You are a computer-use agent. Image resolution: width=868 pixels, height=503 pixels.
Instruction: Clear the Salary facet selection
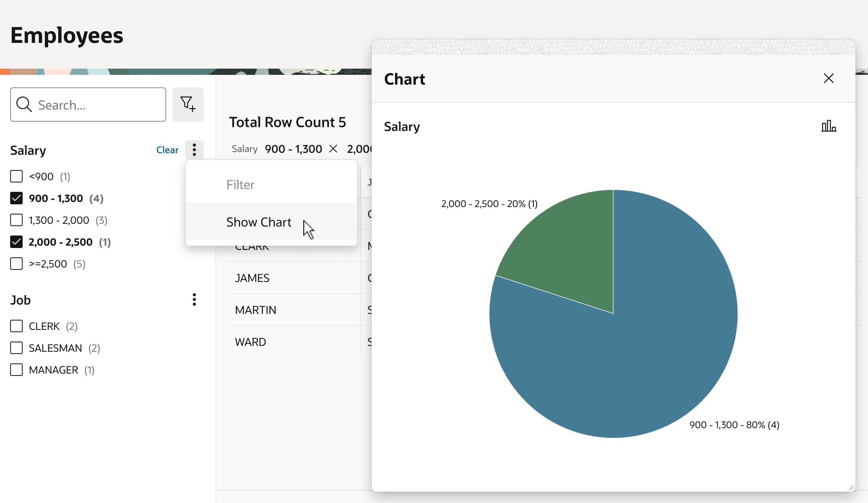pyautogui.click(x=167, y=150)
